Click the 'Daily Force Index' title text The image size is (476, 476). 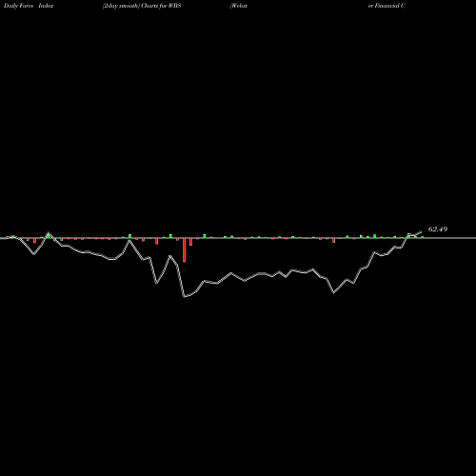pos(29,6)
